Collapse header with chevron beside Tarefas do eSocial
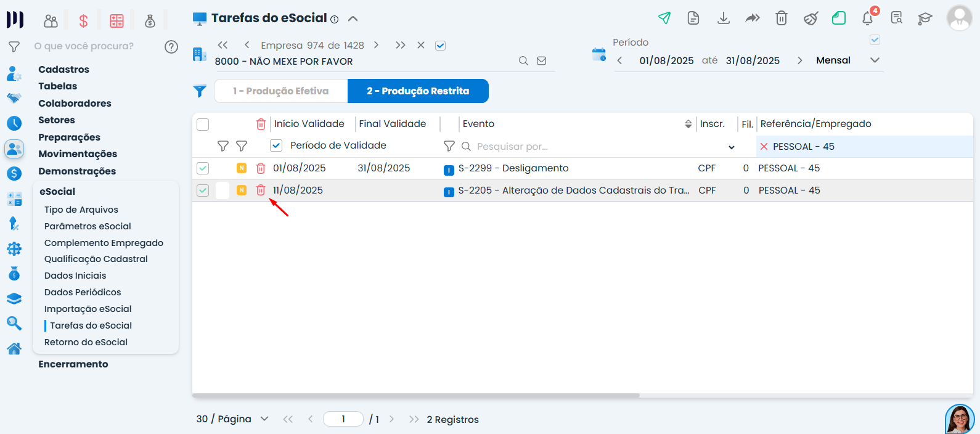 [x=353, y=18]
